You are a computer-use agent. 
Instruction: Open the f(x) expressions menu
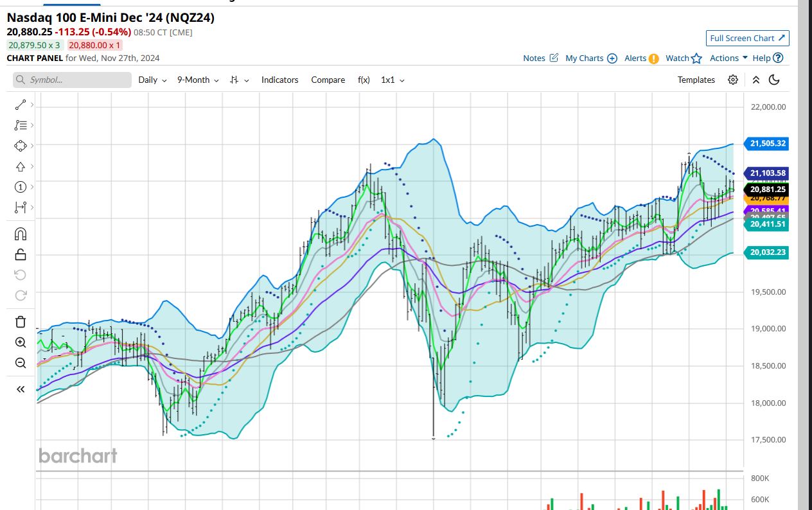[x=364, y=80]
